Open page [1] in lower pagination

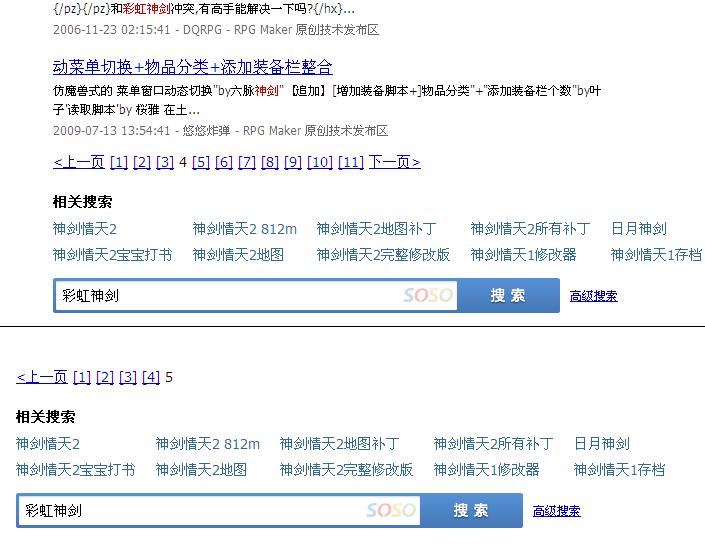[82, 377]
